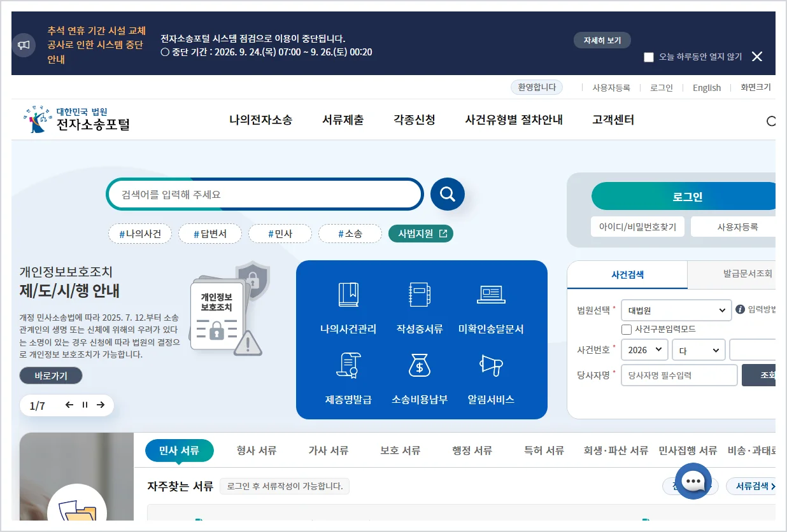
Task: Check 오늘 하루동안 열지 않기 box
Action: [649, 57]
